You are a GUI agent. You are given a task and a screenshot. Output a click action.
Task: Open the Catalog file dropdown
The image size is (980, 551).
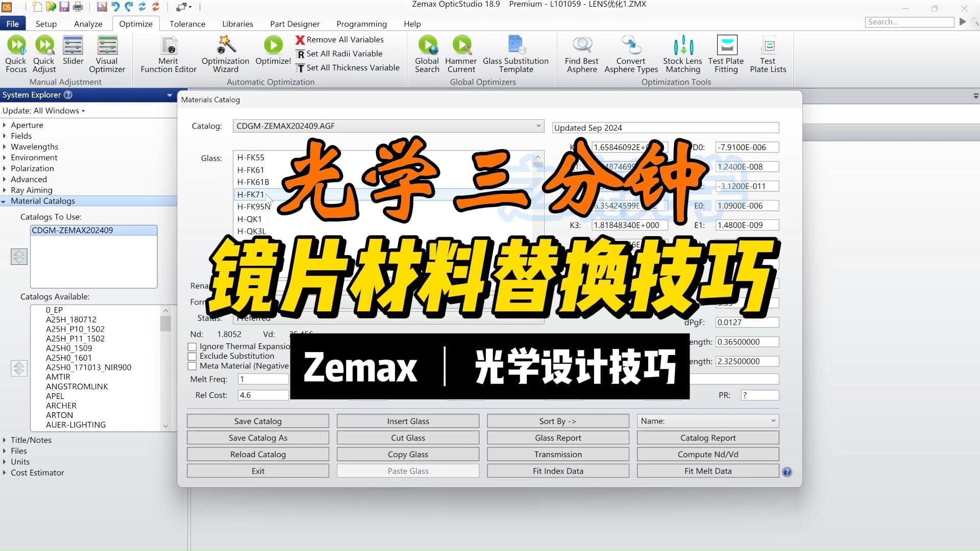[537, 126]
